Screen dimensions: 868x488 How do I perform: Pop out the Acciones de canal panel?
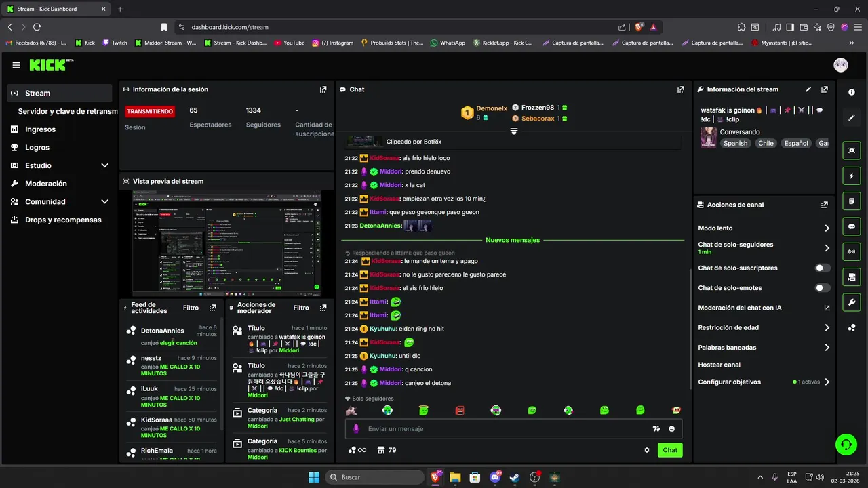pyautogui.click(x=825, y=205)
